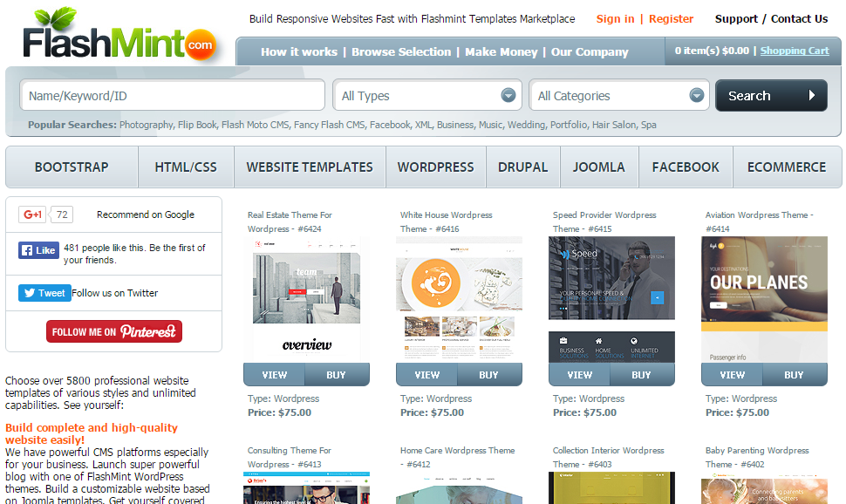View the Real Estate Theme #6424
The image size is (846, 504).
(x=274, y=375)
